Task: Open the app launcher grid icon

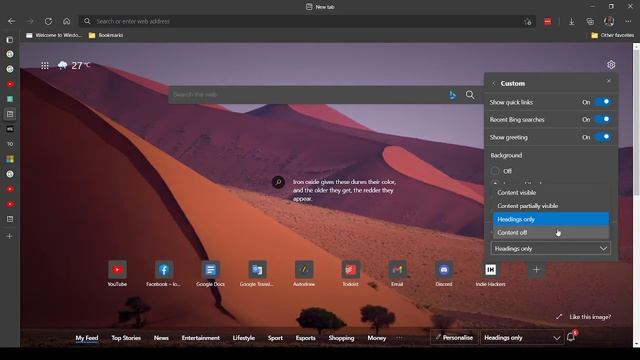Action: [x=45, y=65]
